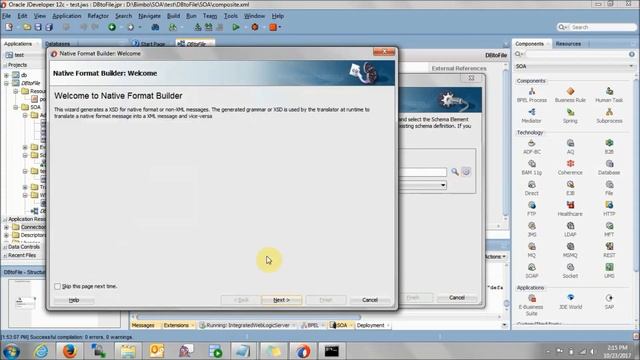
Task: Choose the SOAP adapter icon
Action: (x=531, y=268)
